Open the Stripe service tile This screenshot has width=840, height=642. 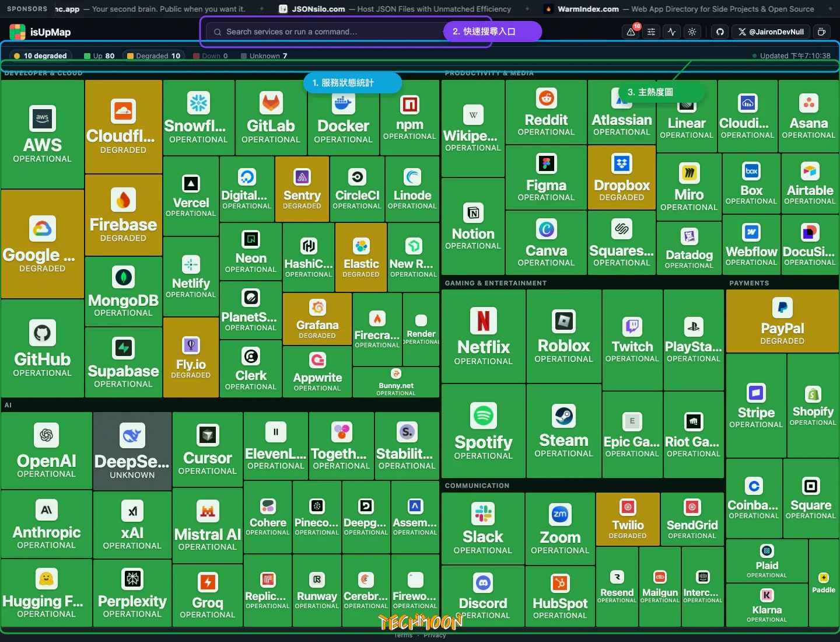tap(756, 406)
